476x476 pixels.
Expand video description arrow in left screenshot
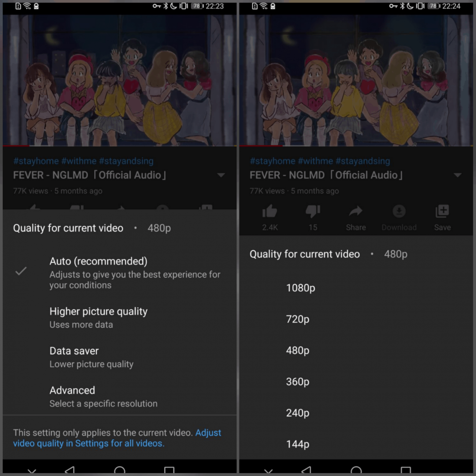point(221,175)
